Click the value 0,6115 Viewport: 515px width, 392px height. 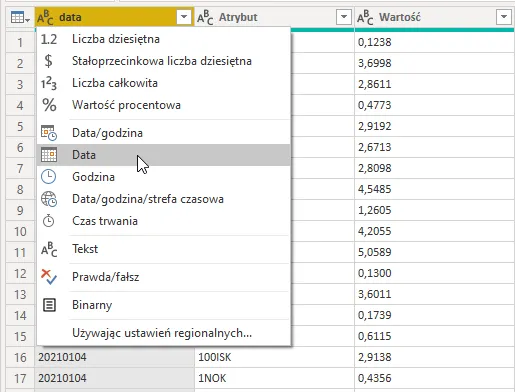375,336
